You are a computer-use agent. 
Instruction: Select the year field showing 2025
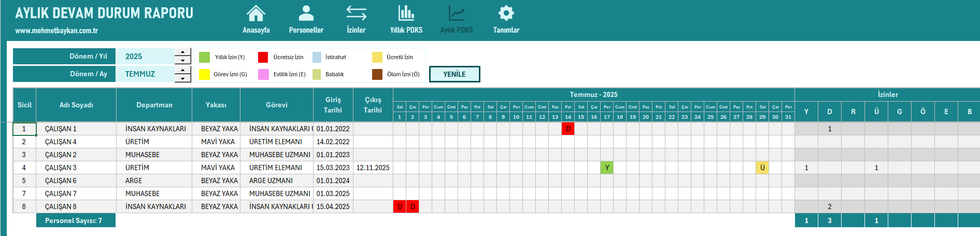tap(146, 56)
